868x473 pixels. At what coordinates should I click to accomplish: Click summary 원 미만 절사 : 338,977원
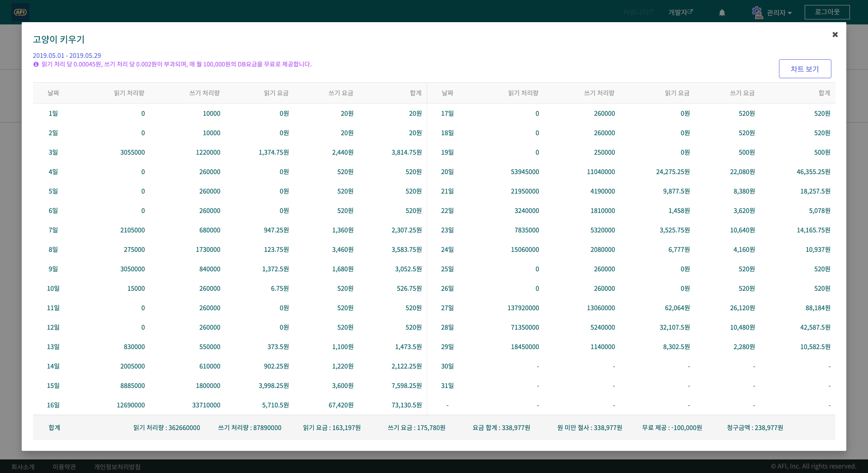point(590,428)
